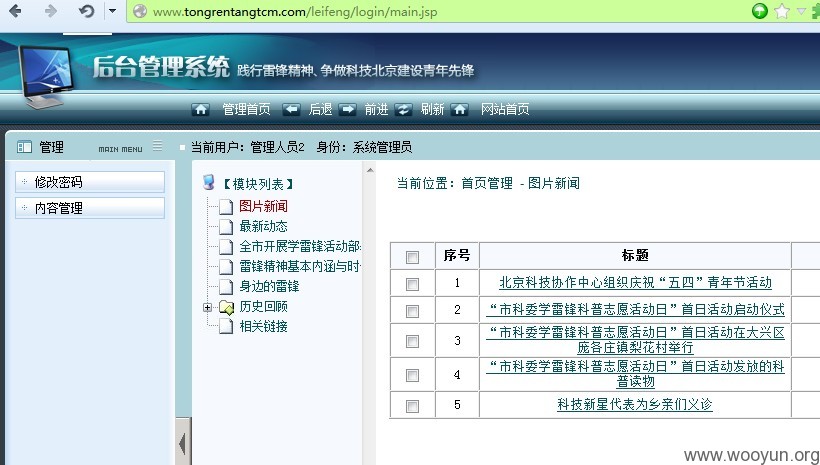Click the address bar URL field

tap(439, 12)
